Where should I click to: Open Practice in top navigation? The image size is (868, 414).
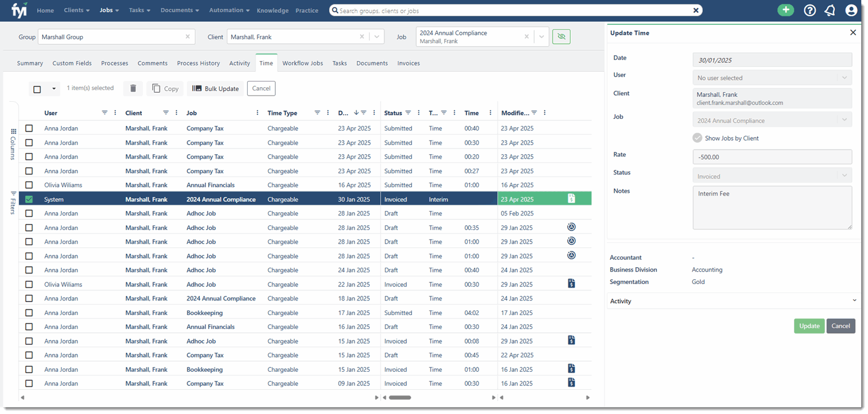307,10
